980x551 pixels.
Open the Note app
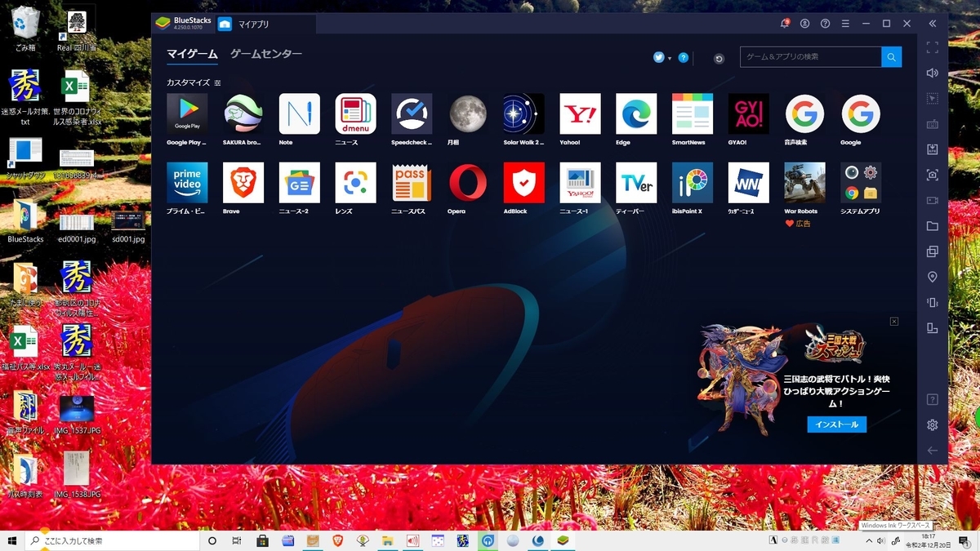pos(300,113)
